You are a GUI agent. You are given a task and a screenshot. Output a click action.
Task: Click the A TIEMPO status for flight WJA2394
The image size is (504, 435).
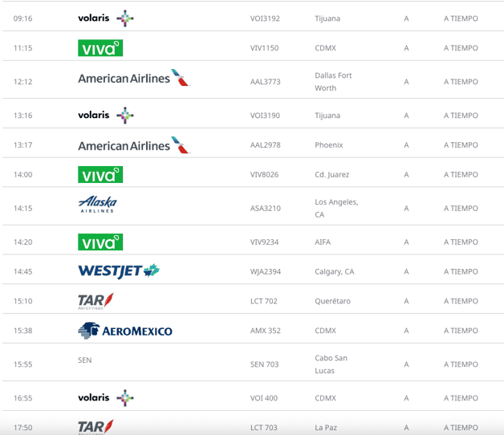tap(461, 272)
